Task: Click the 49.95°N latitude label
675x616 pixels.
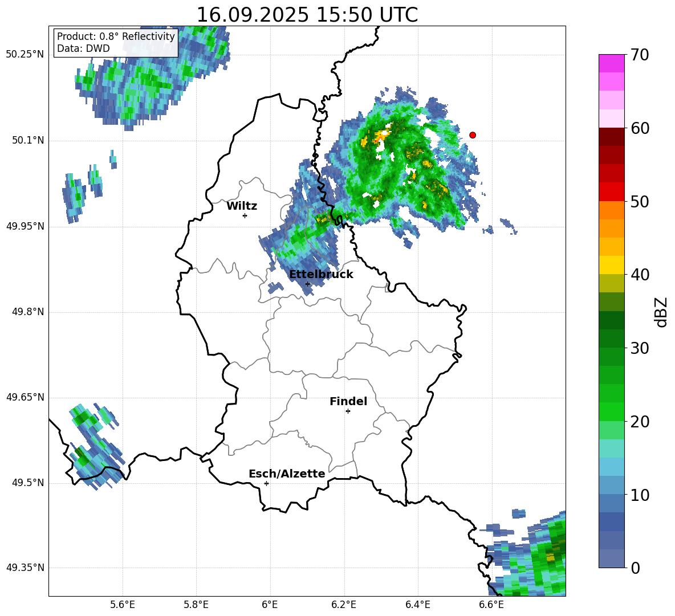Action: pos(25,226)
